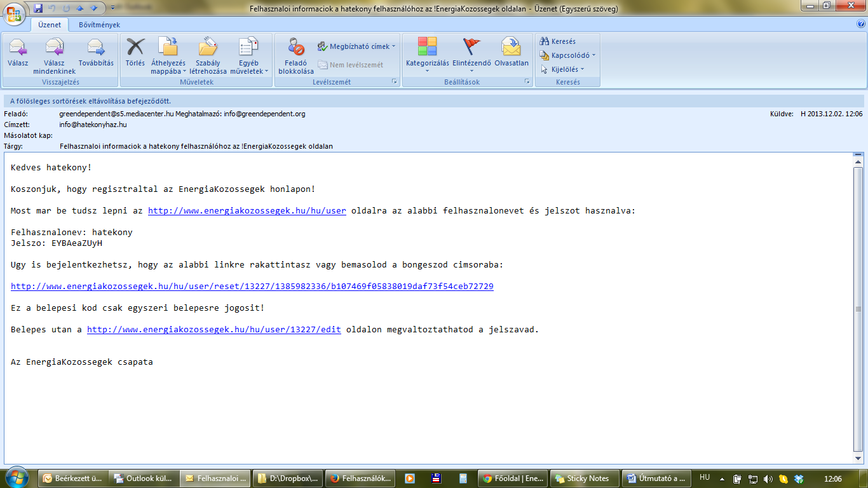Click the sent date H 2013.12.02. 12:06
The image size is (868, 488).
pyautogui.click(x=831, y=114)
